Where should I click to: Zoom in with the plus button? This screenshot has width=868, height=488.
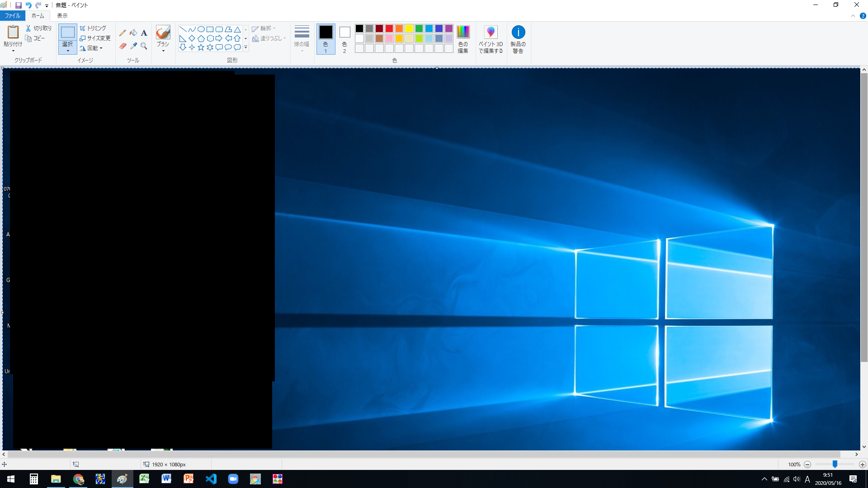[863, 465]
